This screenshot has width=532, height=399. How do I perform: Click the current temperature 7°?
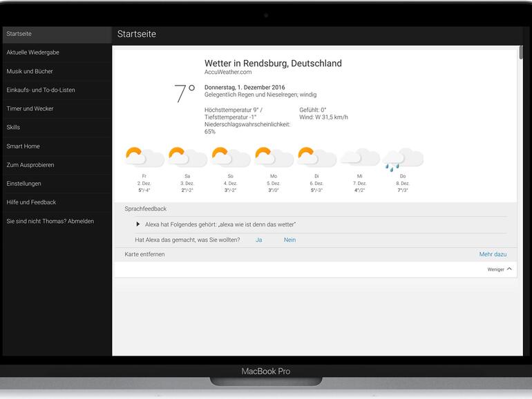pos(184,93)
